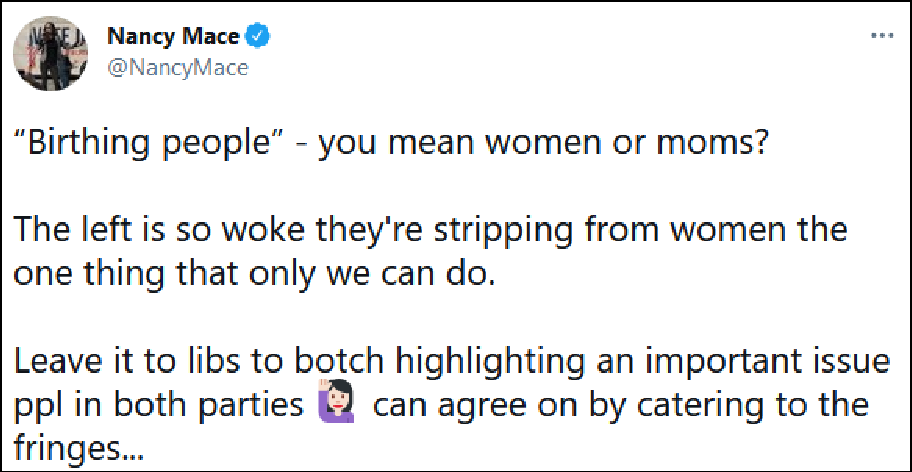Click the final word "fringes..."
This screenshot has height=472, width=912.
tap(80, 449)
